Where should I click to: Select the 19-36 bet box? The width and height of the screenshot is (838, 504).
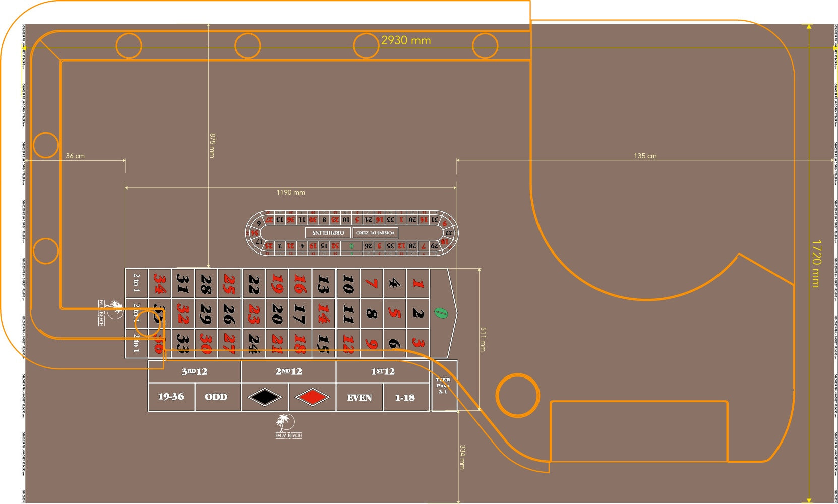coord(171,397)
